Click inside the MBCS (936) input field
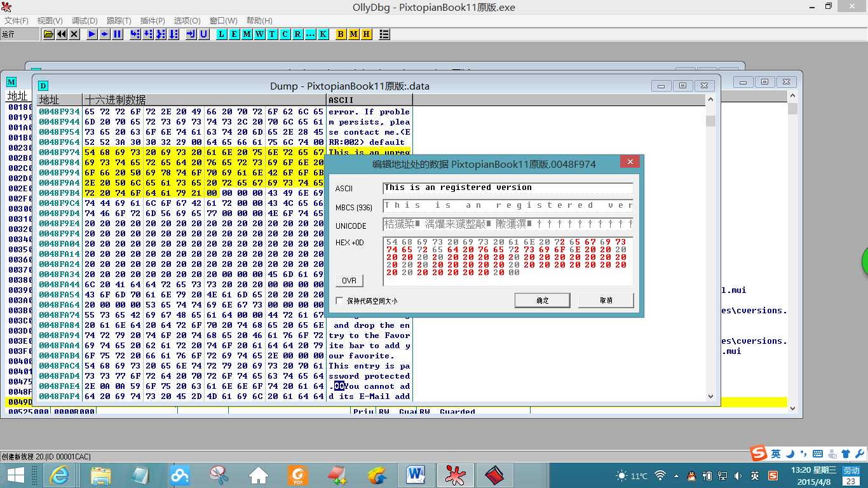 [x=508, y=206]
